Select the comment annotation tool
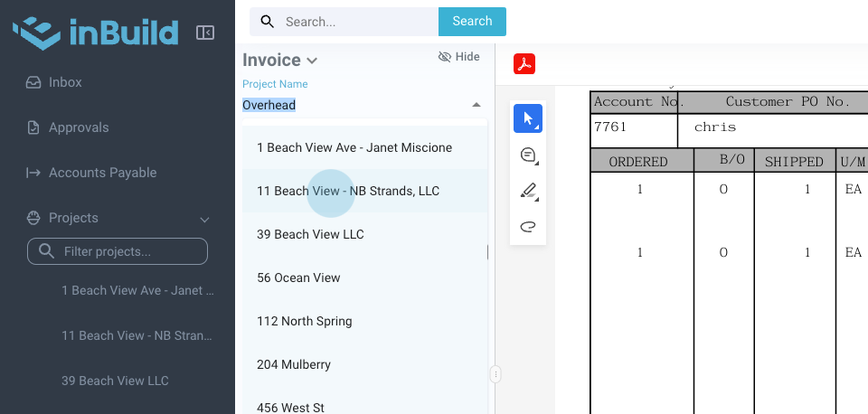This screenshot has height=414, width=868. click(528, 155)
